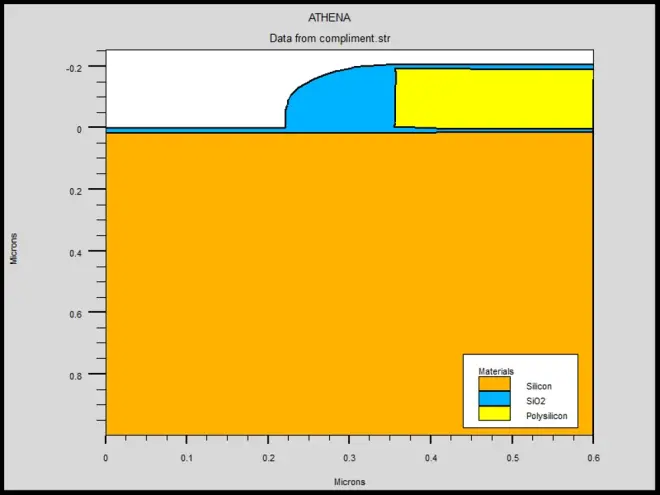Click the x-axis label '0.6'
This screenshot has width=660, height=495.
click(x=593, y=458)
